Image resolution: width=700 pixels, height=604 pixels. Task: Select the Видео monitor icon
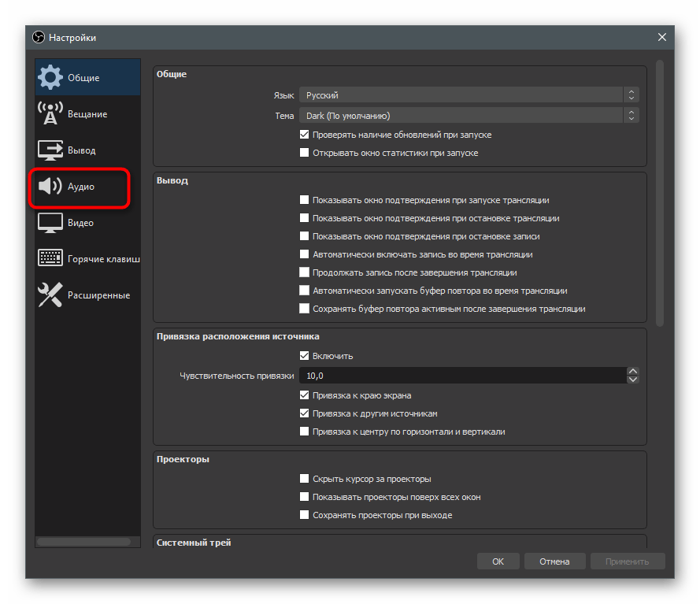50,223
